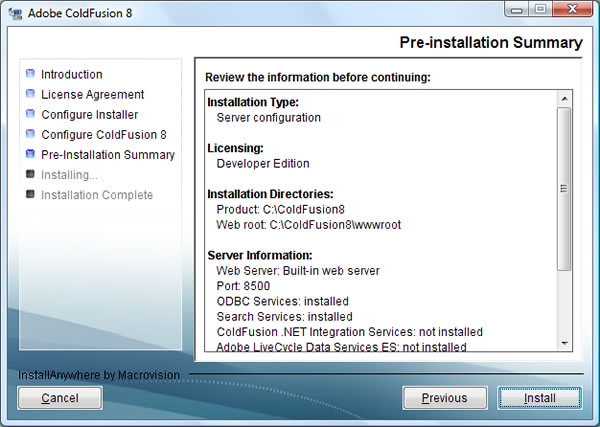Click the summary scrollbar down arrow
The image size is (600, 427).
(x=564, y=343)
